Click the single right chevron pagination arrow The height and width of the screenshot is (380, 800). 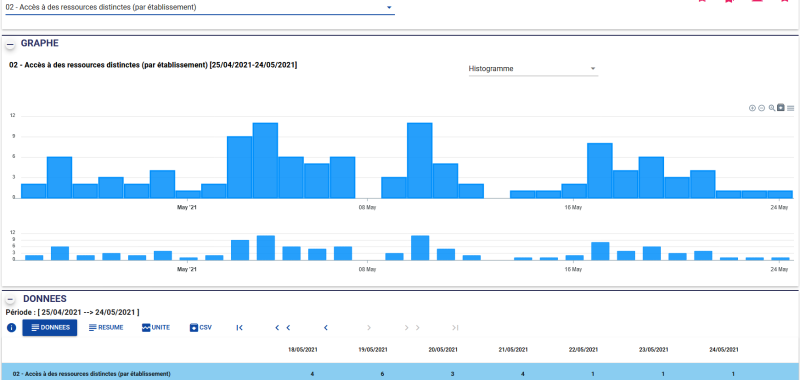(368, 327)
